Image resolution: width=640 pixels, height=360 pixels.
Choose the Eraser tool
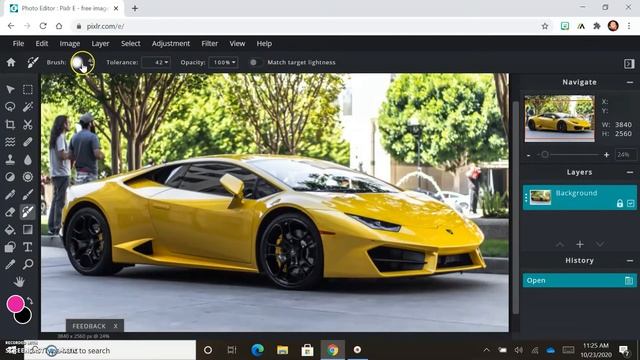[10, 212]
